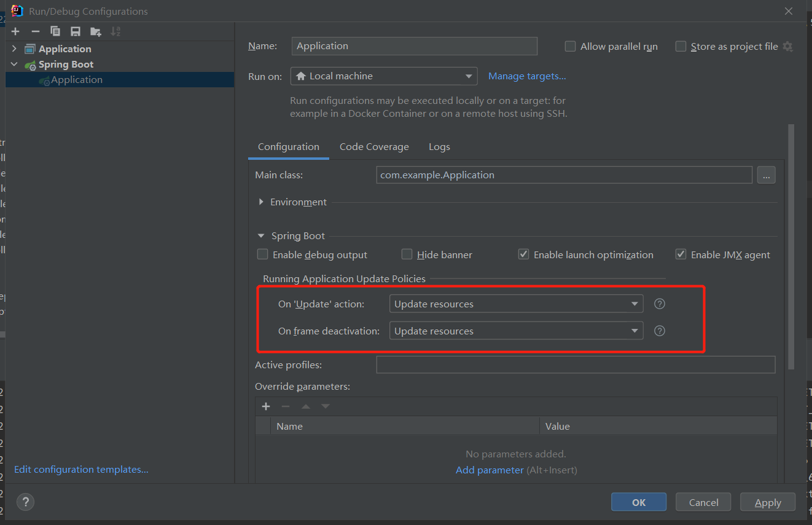Uncheck Enable launch optimization

click(x=524, y=255)
